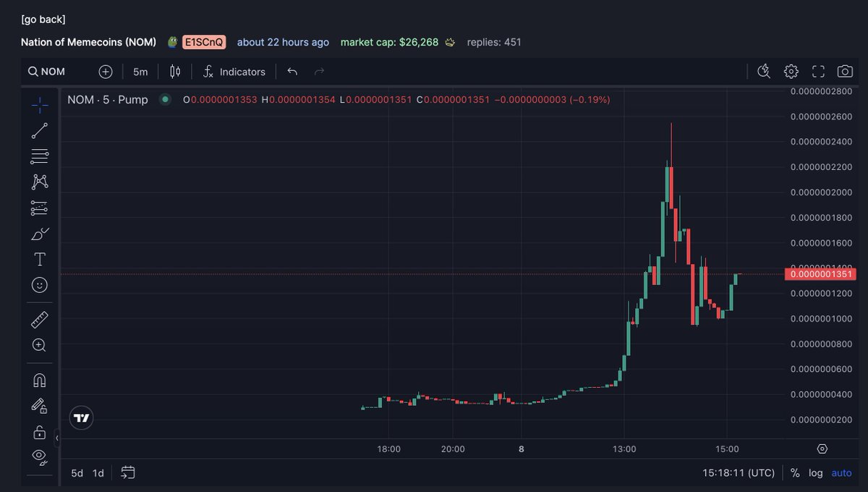Toggle magnet snapping mode
The image size is (868, 492).
click(40, 379)
